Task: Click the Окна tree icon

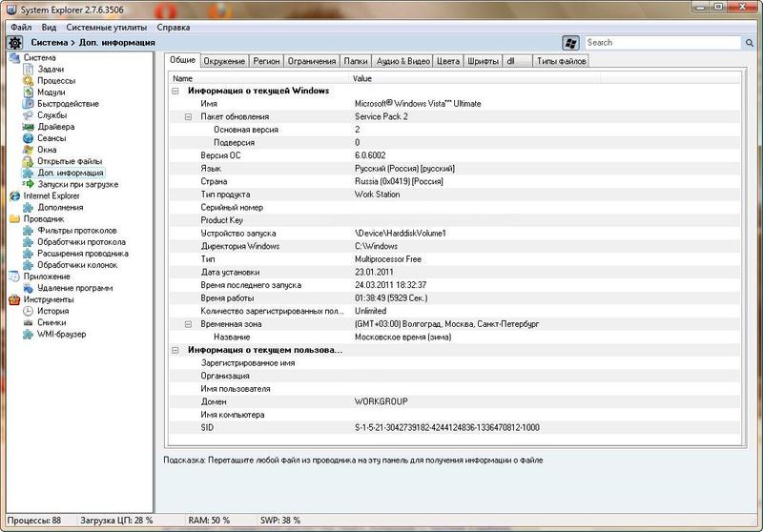Action: pyautogui.click(x=29, y=150)
